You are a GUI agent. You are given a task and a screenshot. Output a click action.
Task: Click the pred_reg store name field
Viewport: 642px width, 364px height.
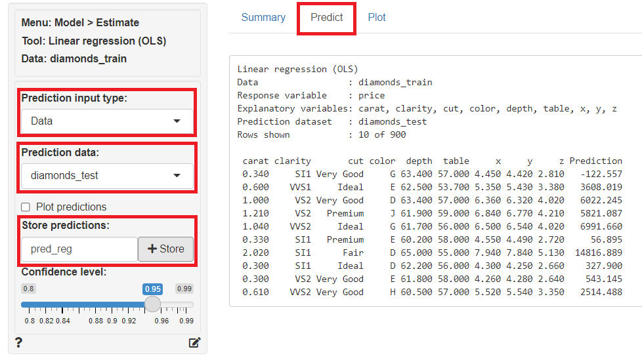pyautogui.click(x=79, y=249)
